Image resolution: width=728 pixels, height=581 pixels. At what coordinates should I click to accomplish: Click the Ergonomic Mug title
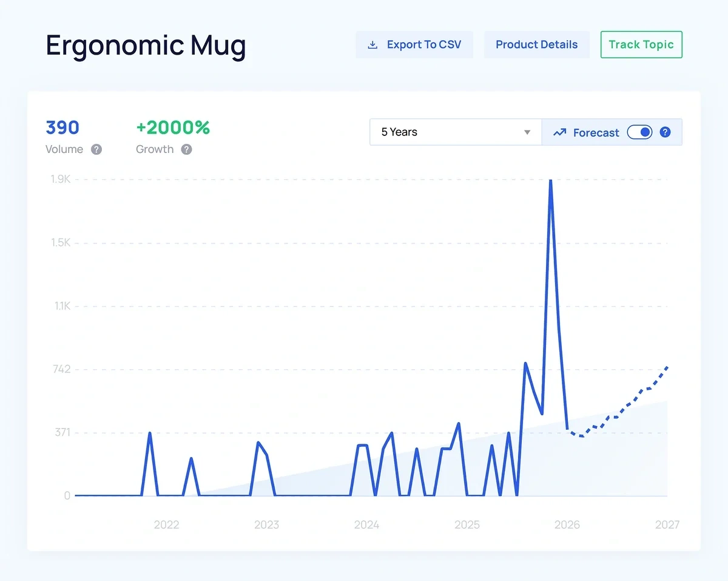point(146,46)
